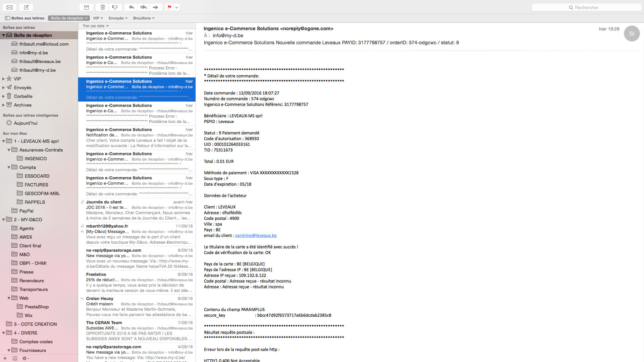
Task: Collapse the 2 - MY-D&CO folder triangle
Action: click(3, 220)
